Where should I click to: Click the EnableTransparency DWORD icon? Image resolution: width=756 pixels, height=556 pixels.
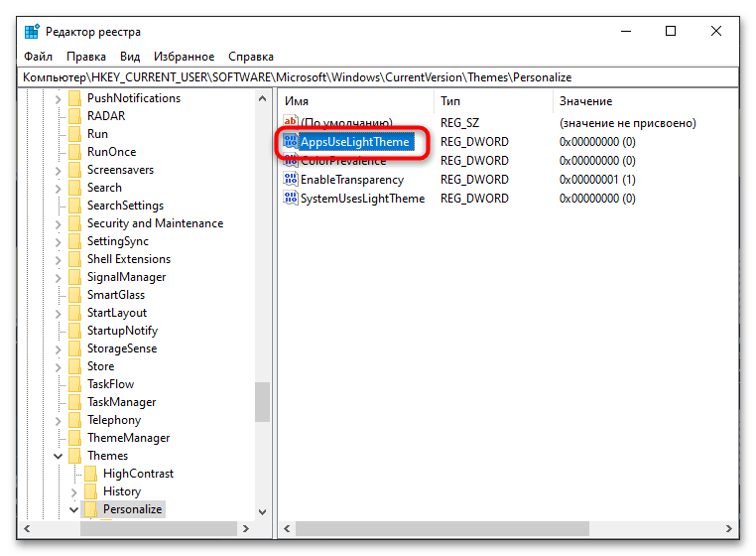pyautogui.click(x=291, y=179)
